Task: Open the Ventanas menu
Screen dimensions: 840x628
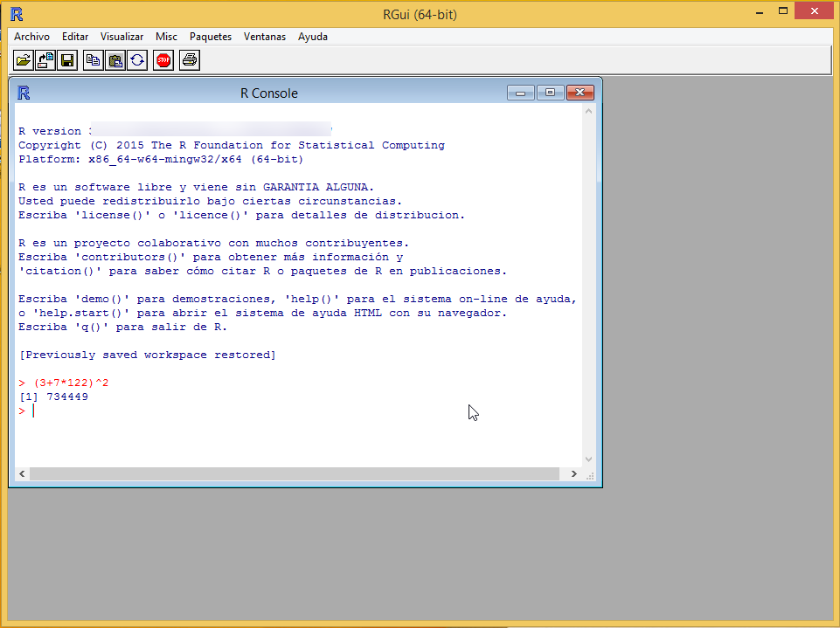Action: pos(265,37)
